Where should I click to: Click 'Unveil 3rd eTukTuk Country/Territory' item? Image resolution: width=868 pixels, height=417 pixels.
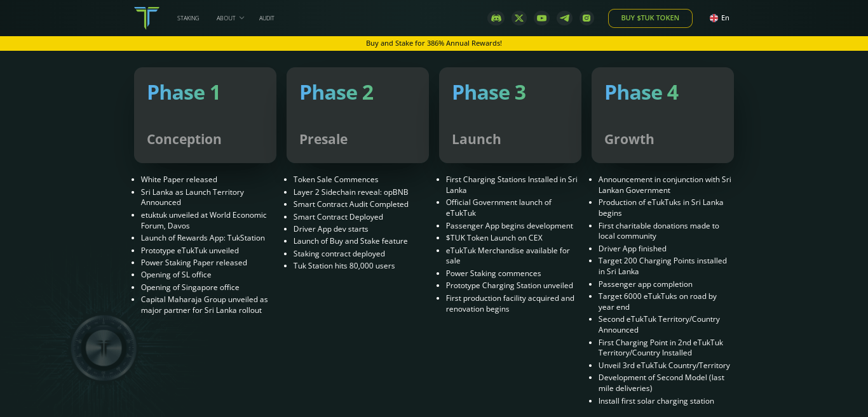(x=664, y=366)
